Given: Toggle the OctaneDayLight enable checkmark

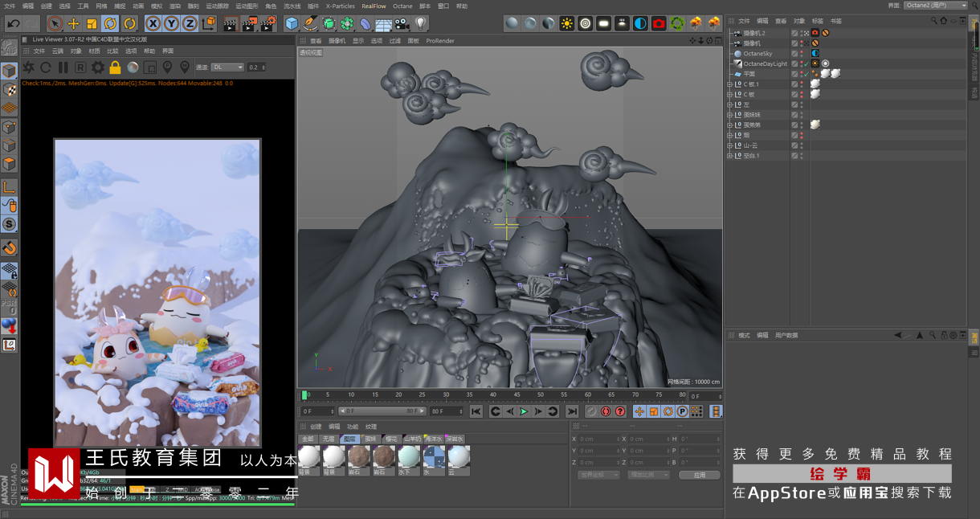Looking at the screenshot, I should click(x=806, y=64).
